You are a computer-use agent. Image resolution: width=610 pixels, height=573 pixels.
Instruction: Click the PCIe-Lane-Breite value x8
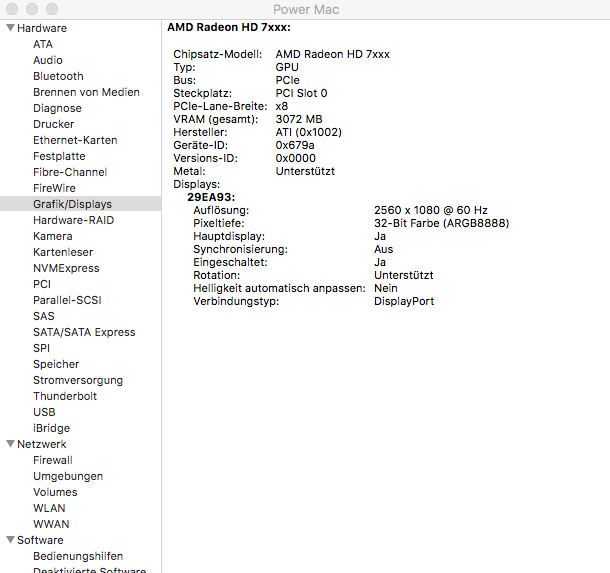(x=282, y=106)
